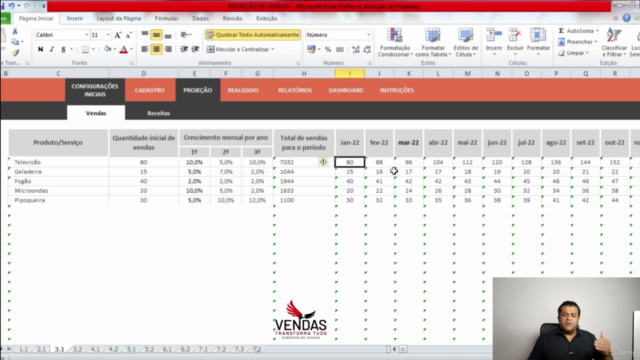Screen dimensions: 640x360
Task: Open the Dados ribbon tab
Action: (x=200, y=18)
